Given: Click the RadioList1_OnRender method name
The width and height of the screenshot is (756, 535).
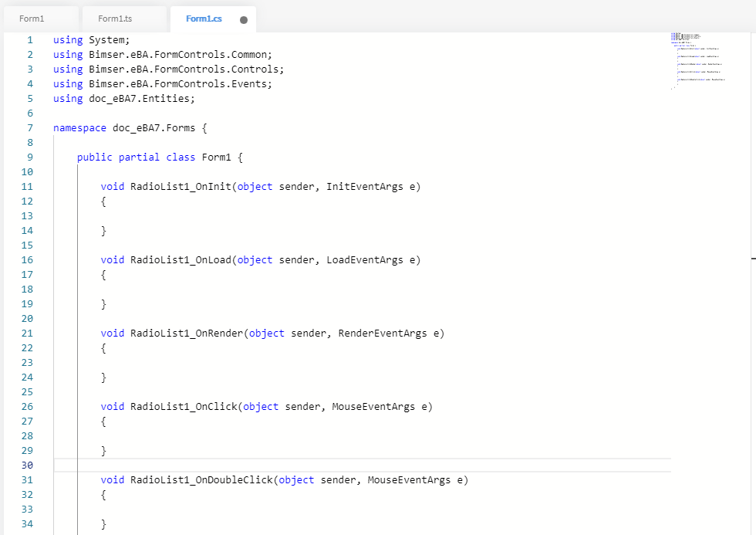Looking at the screenshot, I should tap(187, 334).
